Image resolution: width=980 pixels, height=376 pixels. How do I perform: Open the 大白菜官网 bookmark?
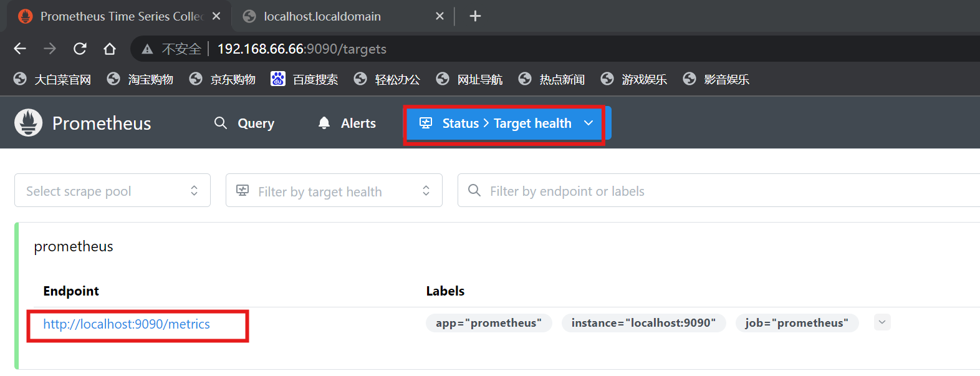52,79
